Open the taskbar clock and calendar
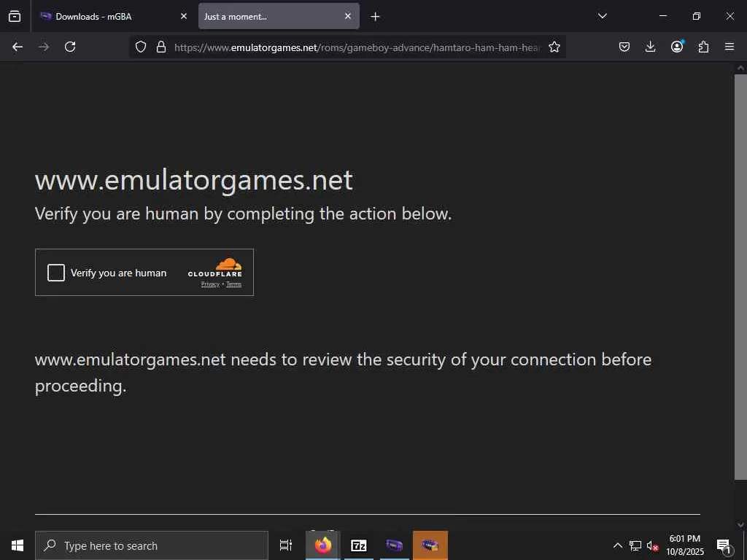Screen dimensions: 747x560 [x=684, y=545]
